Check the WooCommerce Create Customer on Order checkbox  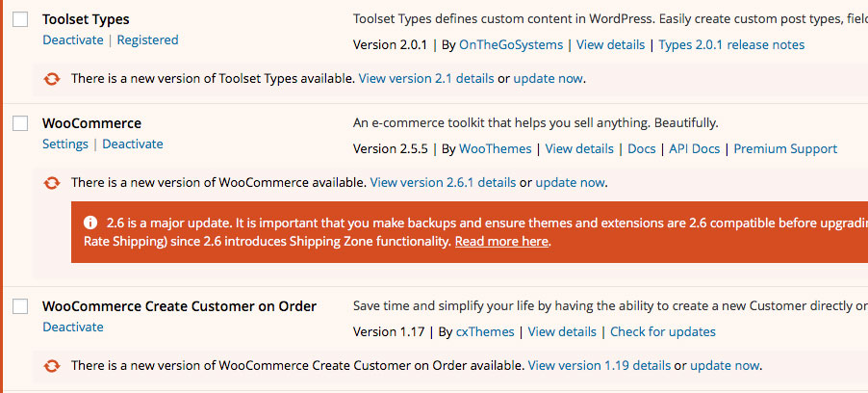[20, 306]
